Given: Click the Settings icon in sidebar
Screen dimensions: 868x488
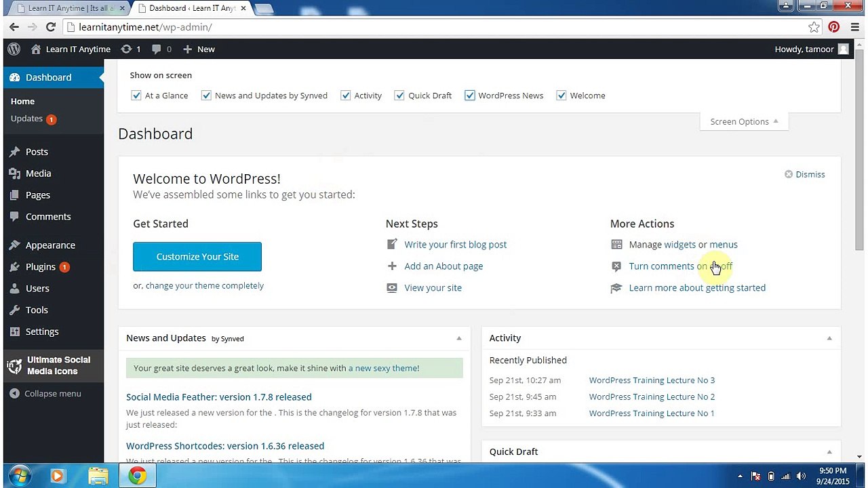Looking at the screenshot, I should (x=14, y=332).
